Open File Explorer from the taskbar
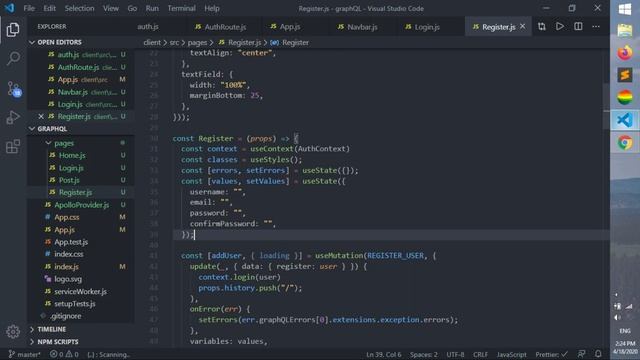Image resolution: width=640 pixels, height=360 pixels. [x=624, y=30]
